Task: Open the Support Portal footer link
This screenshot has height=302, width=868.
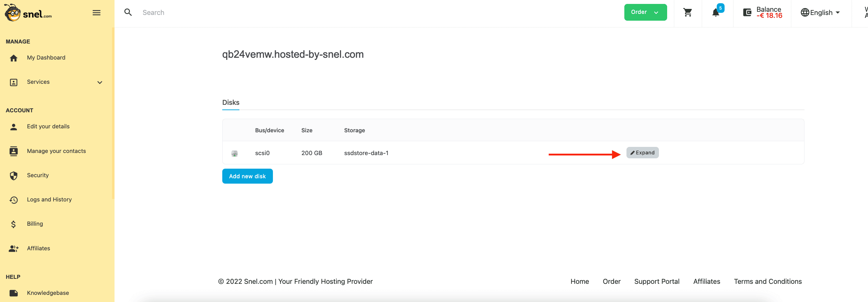Action: click(x=656, y=282)
